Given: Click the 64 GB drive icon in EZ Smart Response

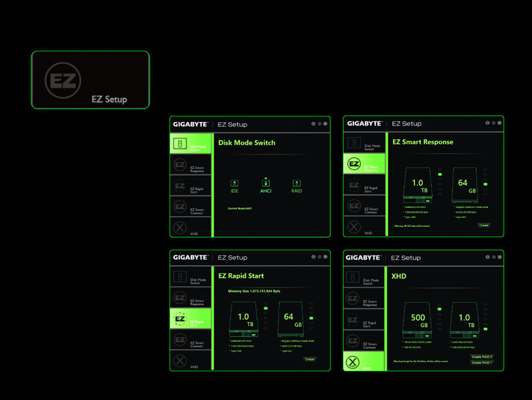Looking at the screenshot, I should (x=463, y=185).
